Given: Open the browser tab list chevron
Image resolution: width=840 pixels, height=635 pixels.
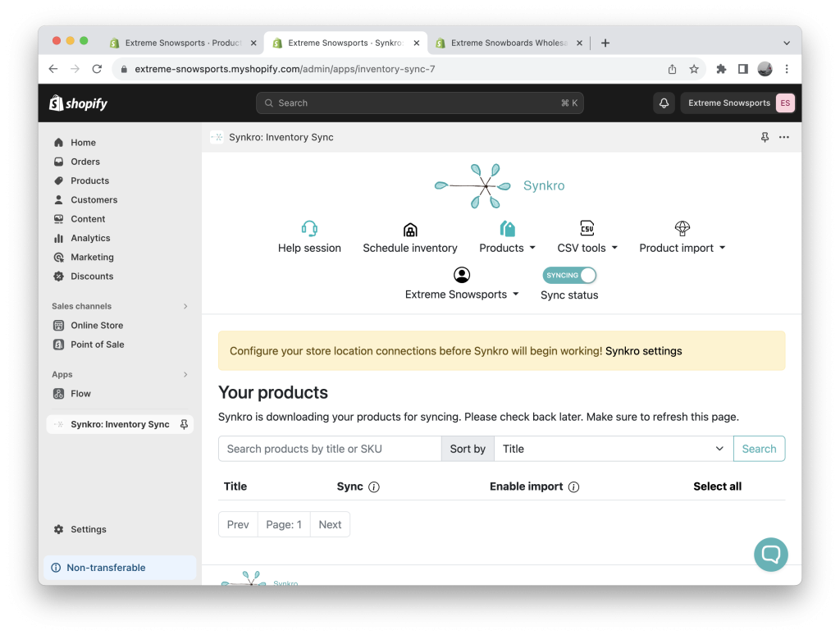Looking at the screenshot, I should coord(786,43).
